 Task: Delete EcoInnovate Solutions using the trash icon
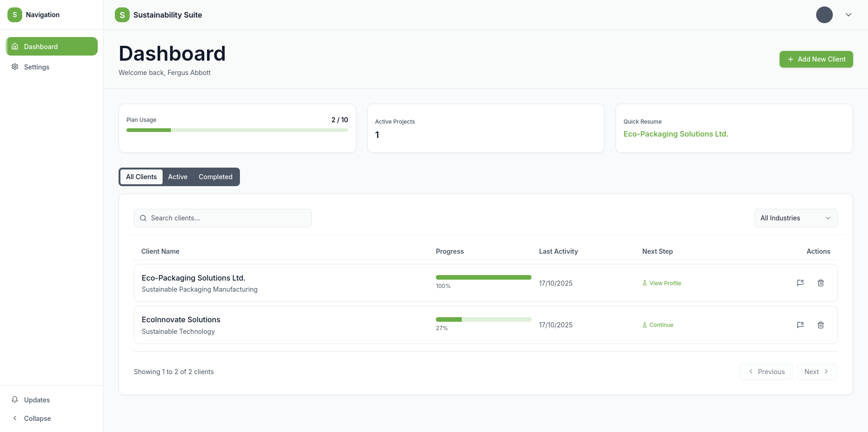pyautogui.click(x=821, y=325)
